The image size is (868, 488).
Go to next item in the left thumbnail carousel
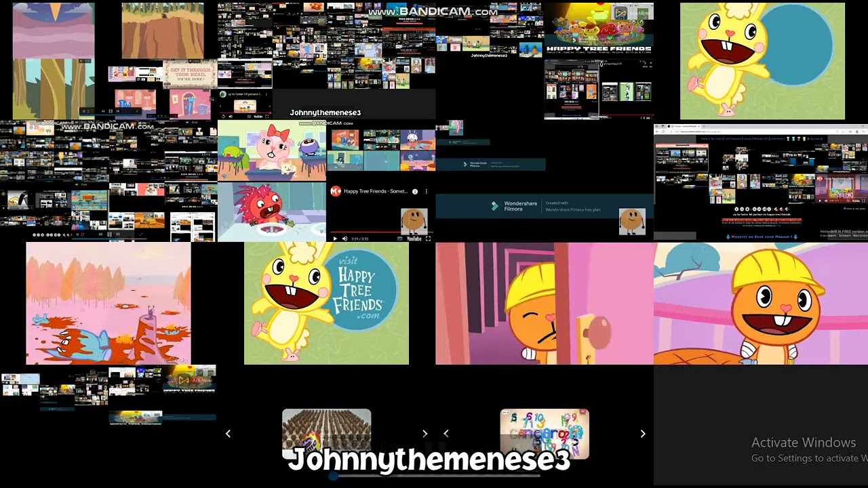[x=425, y=434]
